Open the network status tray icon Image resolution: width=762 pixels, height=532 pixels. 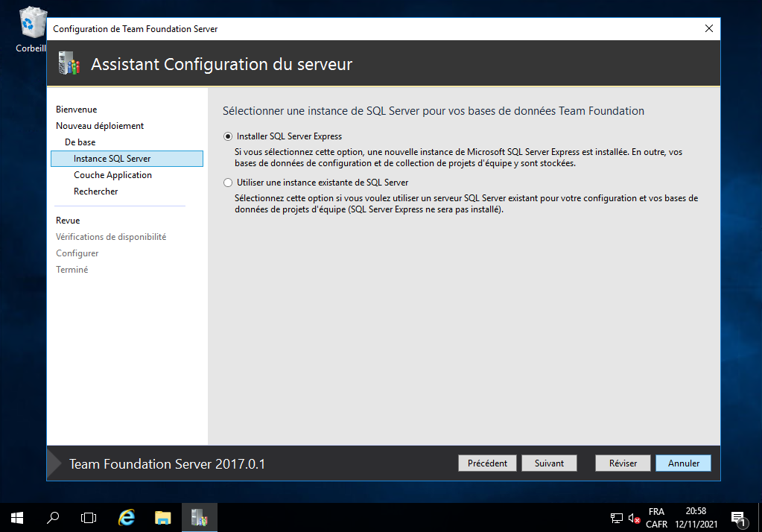[617, 518]
